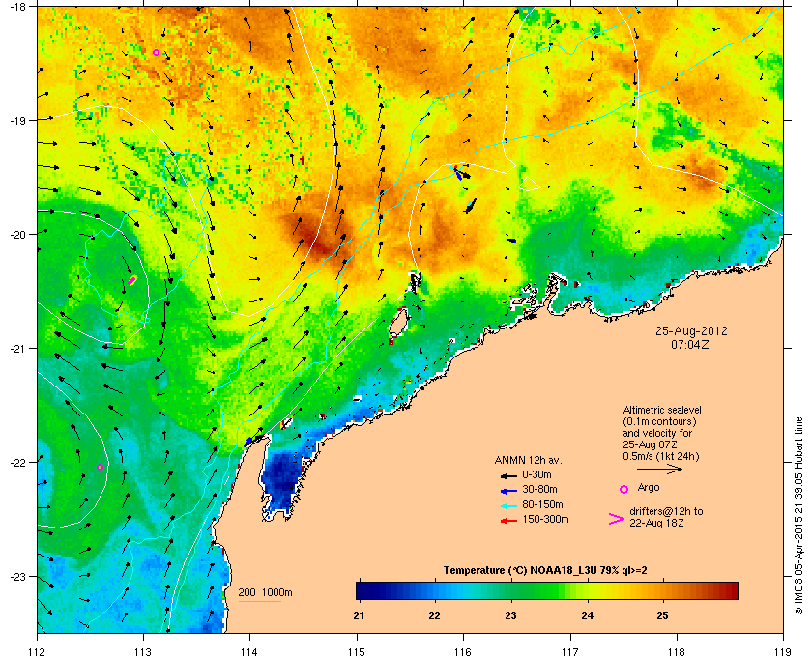Click the 0.5m/s velocity scale arrow
This screenshot has height=657, width=812.
tap(659, 470)
